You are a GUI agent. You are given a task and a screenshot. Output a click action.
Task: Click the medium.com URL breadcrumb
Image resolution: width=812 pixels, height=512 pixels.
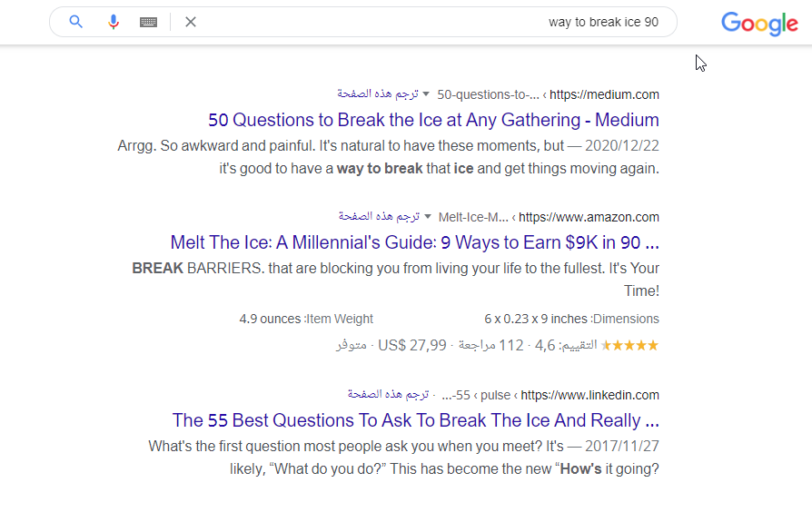pyautogui.click(x=605, y=94)
